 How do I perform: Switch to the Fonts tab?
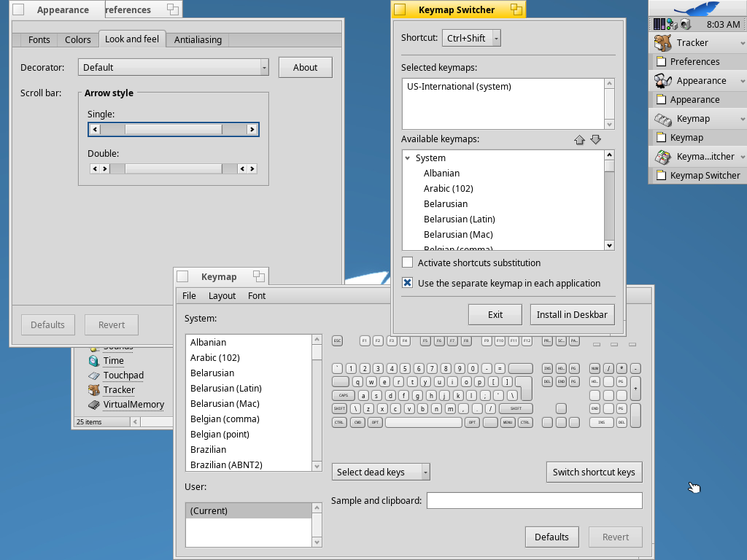39,39
